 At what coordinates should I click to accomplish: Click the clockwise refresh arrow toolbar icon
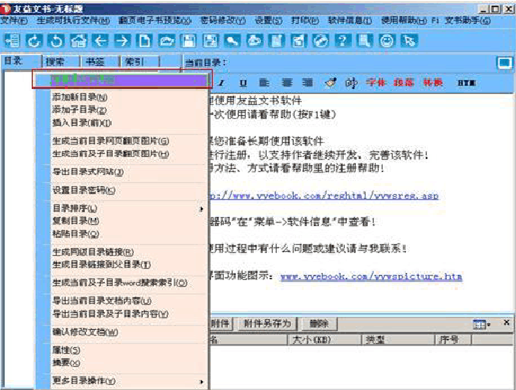click(34, 41)
